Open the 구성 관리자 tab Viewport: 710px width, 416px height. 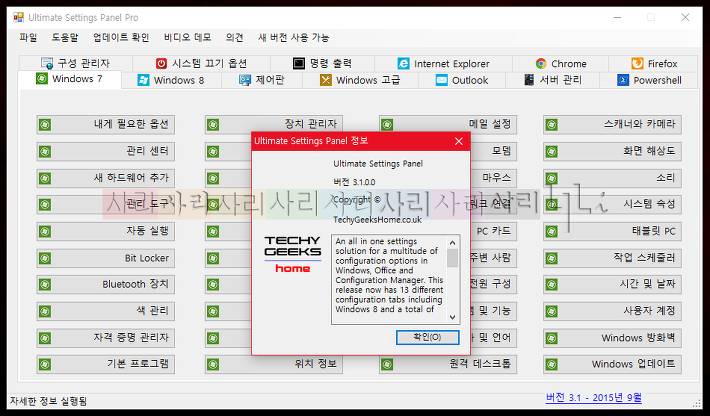(x=75, y=63)
